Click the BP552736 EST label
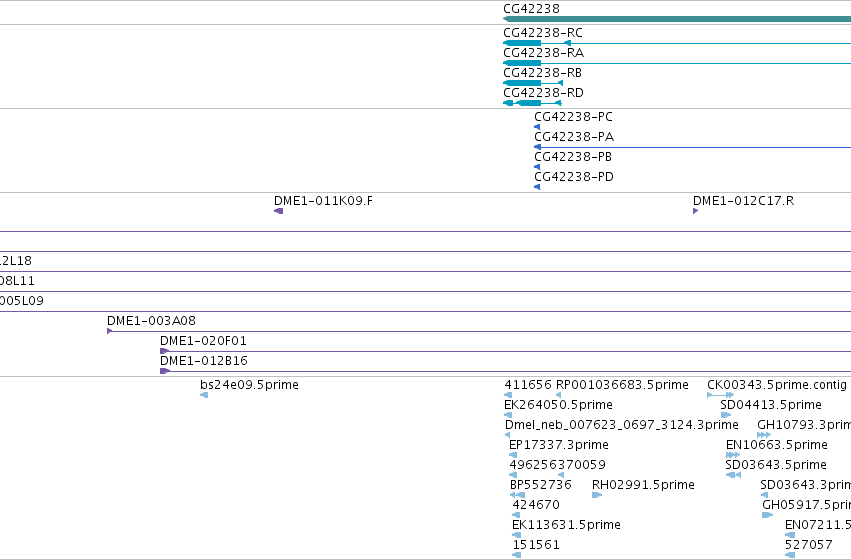 tap(541, 485)
